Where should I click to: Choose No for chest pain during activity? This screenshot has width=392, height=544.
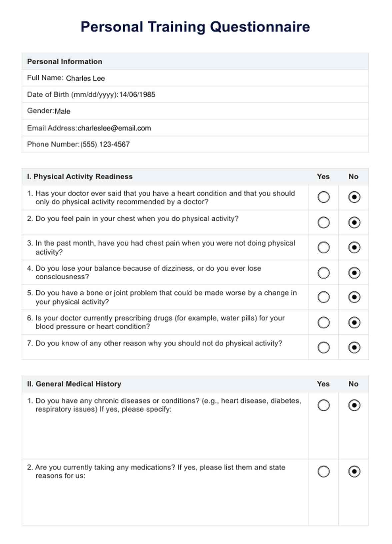354,223
